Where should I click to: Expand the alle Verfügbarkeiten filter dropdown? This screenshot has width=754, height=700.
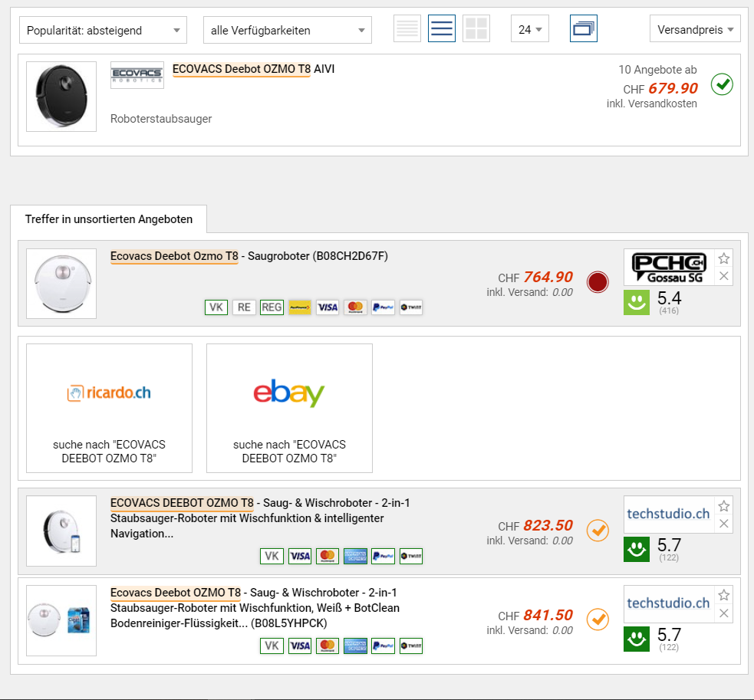pyautogui.click(x=287, y=31)
